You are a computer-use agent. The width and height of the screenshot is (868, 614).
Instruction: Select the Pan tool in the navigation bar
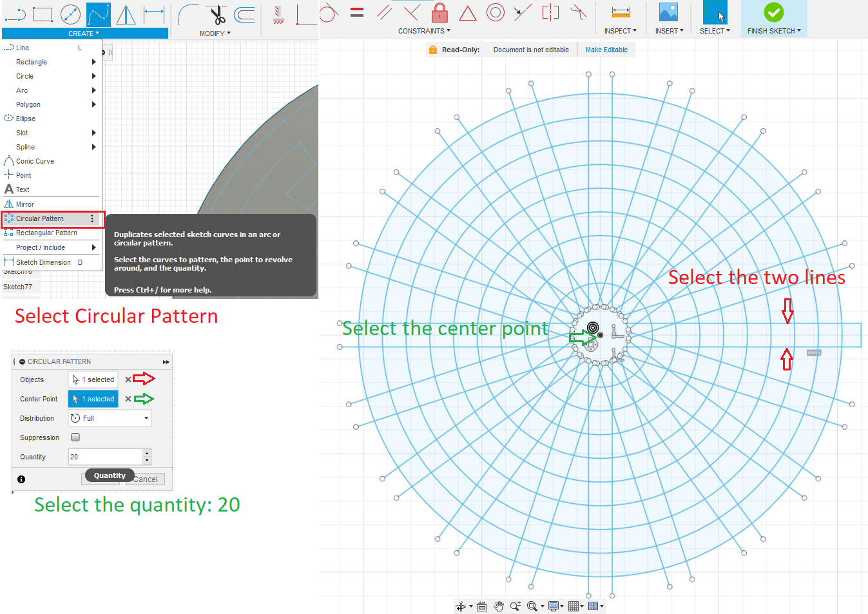tap(498, 606)
